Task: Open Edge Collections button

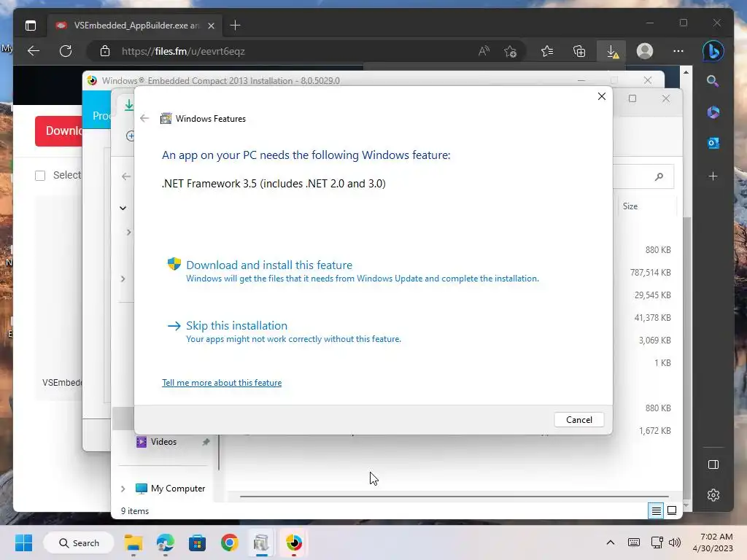Action: 579,51
